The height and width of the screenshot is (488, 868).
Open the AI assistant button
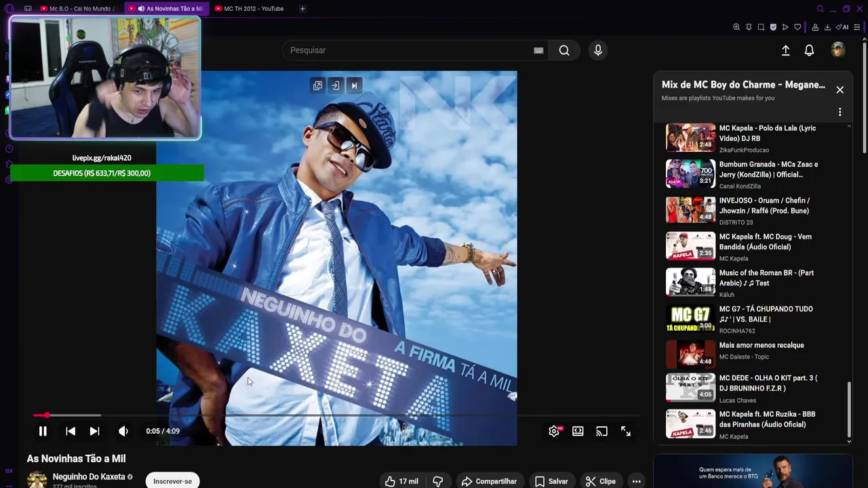(x=842, y=27)
